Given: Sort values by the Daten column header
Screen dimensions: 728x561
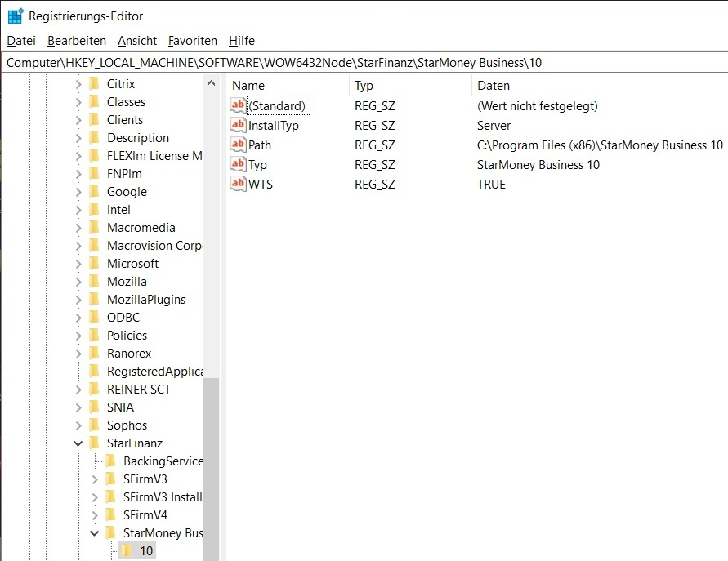Looking at the screenshot, I should [x=600, y=86].
